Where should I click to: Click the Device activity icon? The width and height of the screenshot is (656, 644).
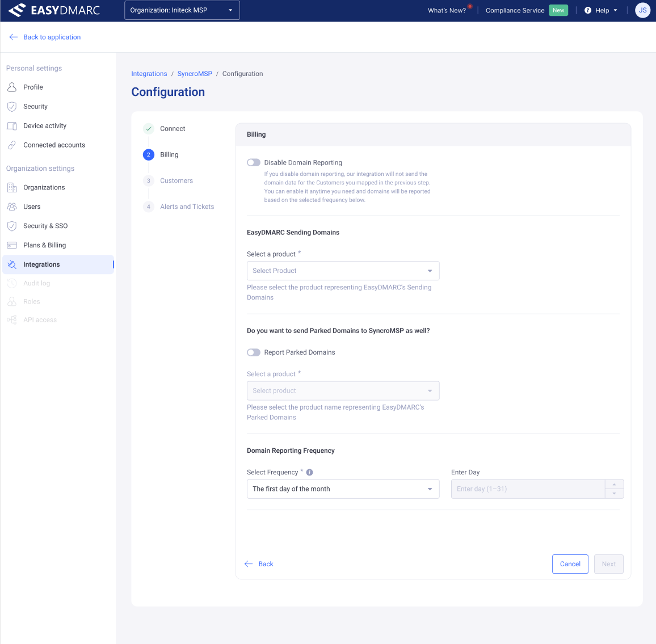click(x=12, y=125)
